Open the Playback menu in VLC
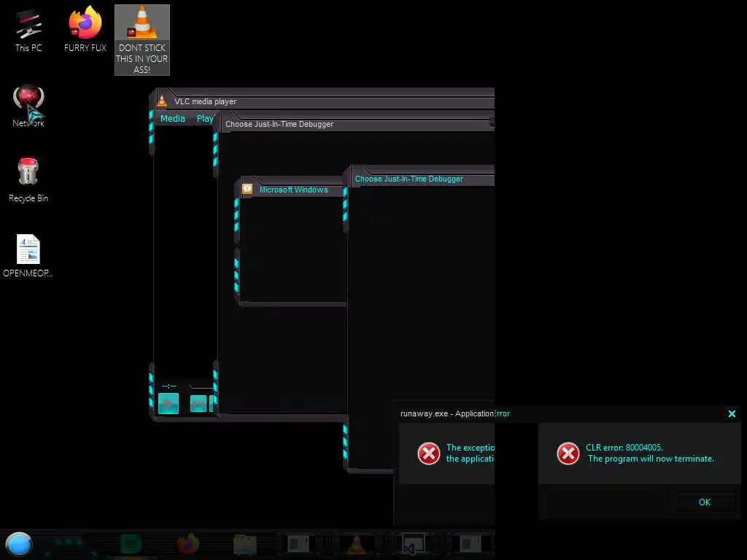 pyautogui.click(x=206, y=119)
